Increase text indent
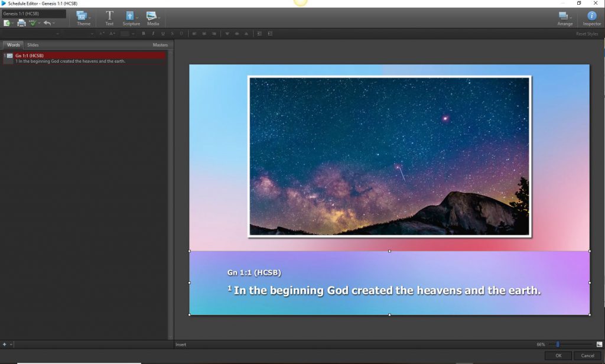Viewport: 605px width, 364px height. coord(270,34)
